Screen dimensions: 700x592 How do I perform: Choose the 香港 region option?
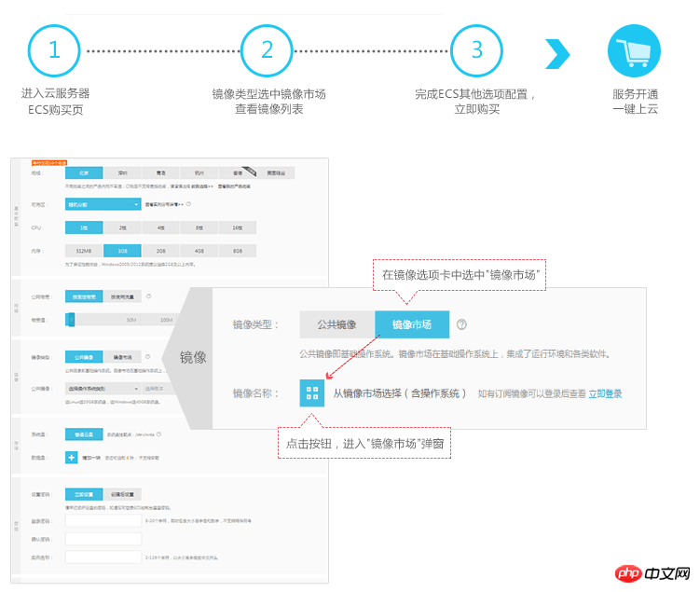[238, 172]
